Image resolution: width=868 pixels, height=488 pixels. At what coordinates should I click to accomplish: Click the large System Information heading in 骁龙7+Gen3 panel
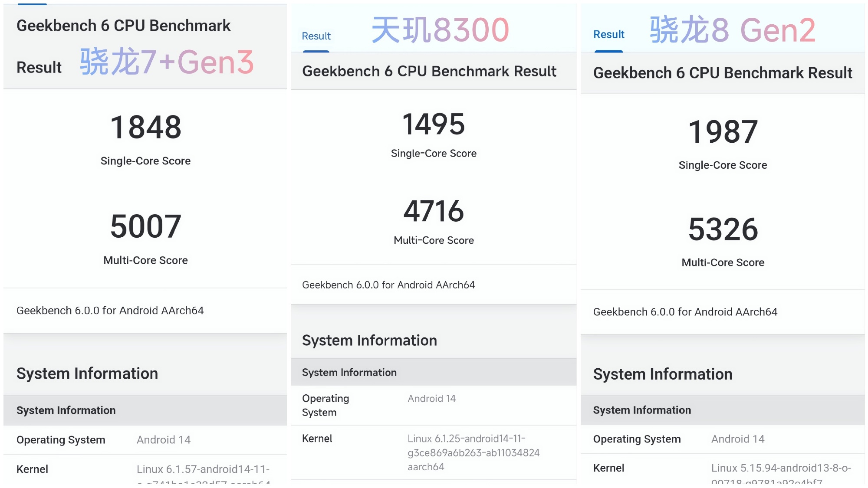87,373
